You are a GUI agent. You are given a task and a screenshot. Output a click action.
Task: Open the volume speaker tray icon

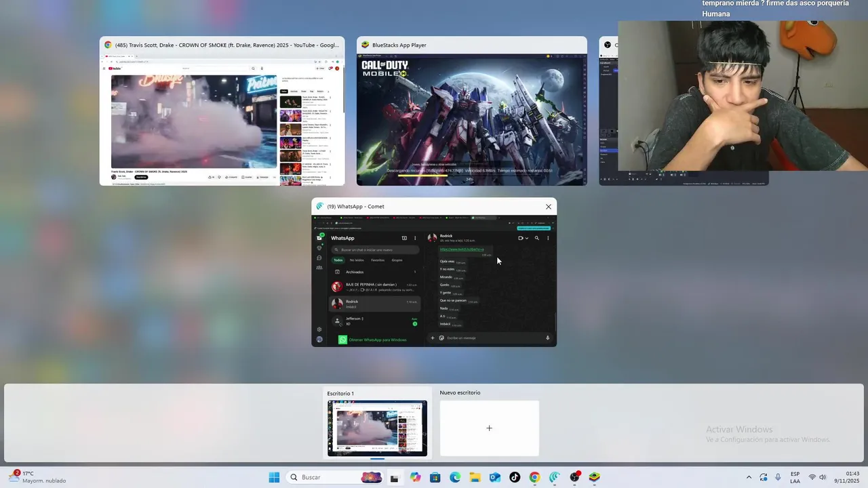tap(823, 477)
